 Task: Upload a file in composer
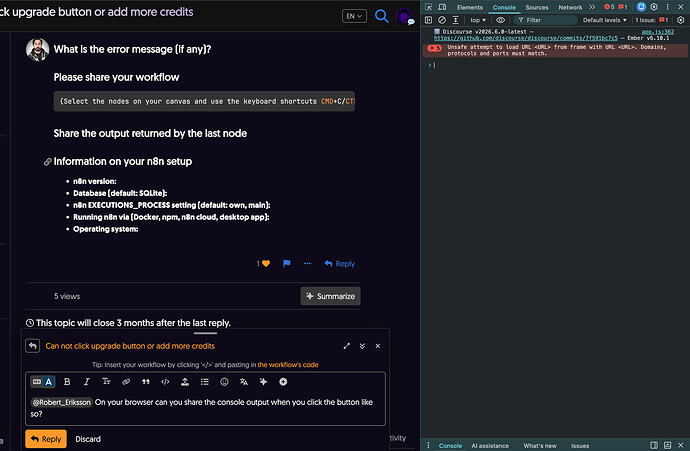185,382
